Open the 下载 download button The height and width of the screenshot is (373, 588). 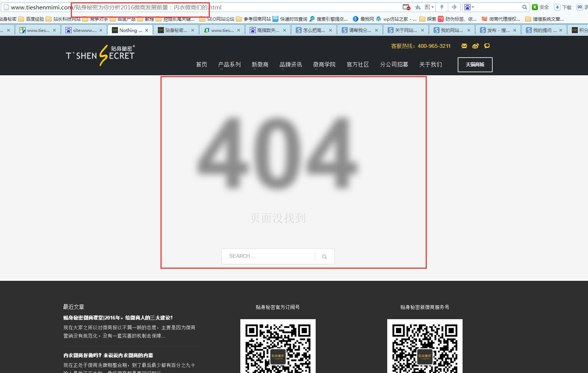click(563, 7)
